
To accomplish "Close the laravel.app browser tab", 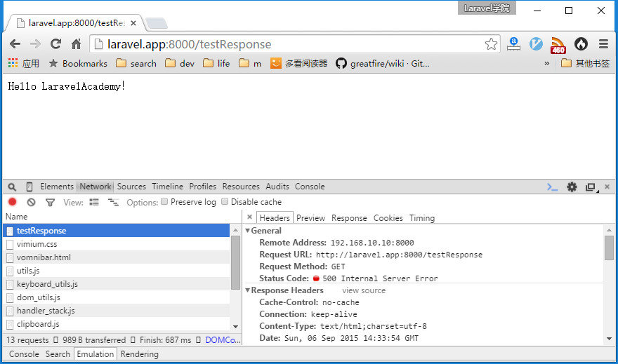I will click(133, 23).
